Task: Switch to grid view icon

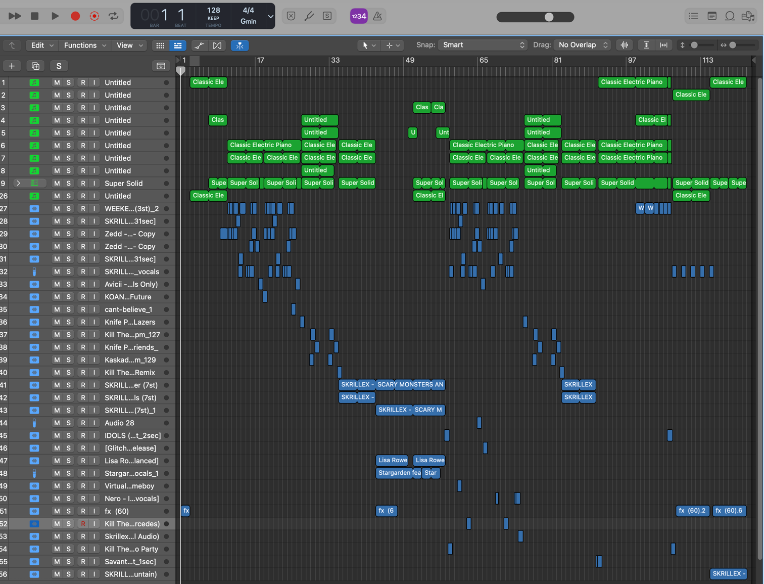Action: tap(160, 45)
